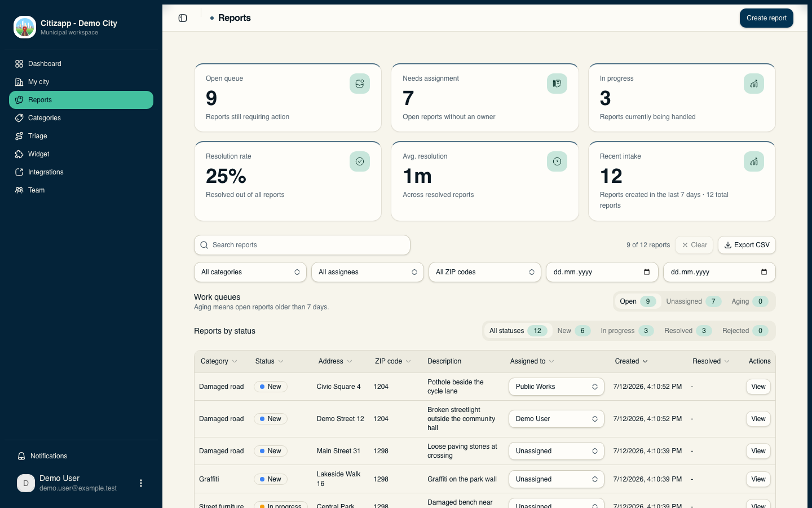The image size is (812, 508).
Task: Filter reports by New status
Action: coord(573,331)
